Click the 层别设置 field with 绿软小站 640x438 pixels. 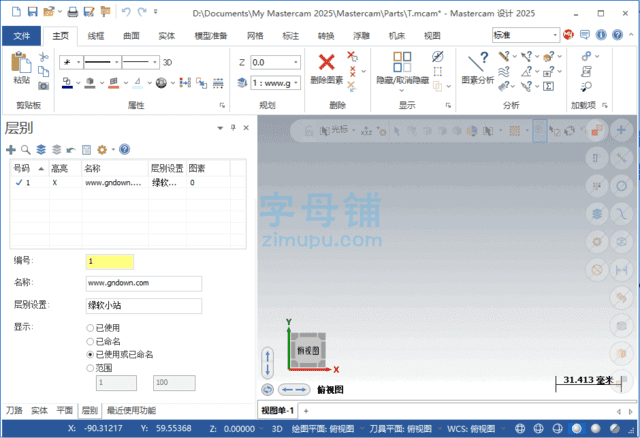click(144, 305)
